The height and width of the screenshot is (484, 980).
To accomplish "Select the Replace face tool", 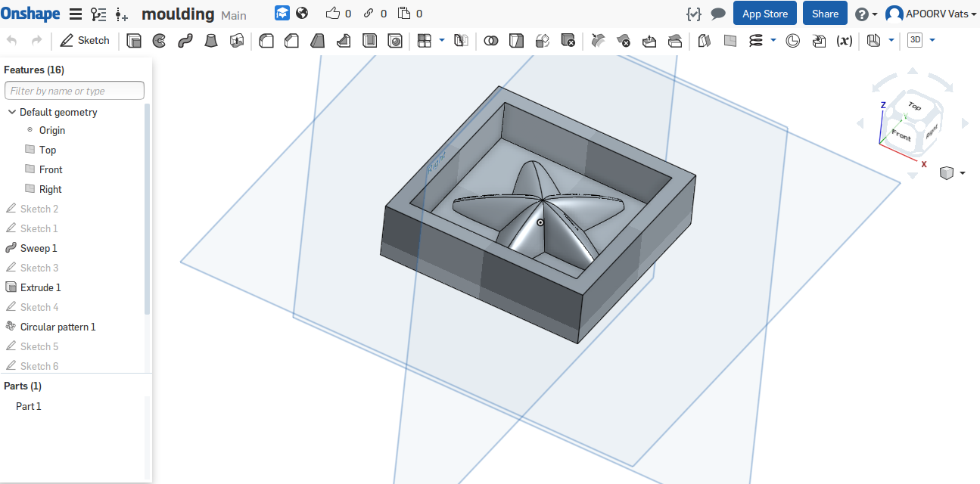I will click(x=675, y=41).
